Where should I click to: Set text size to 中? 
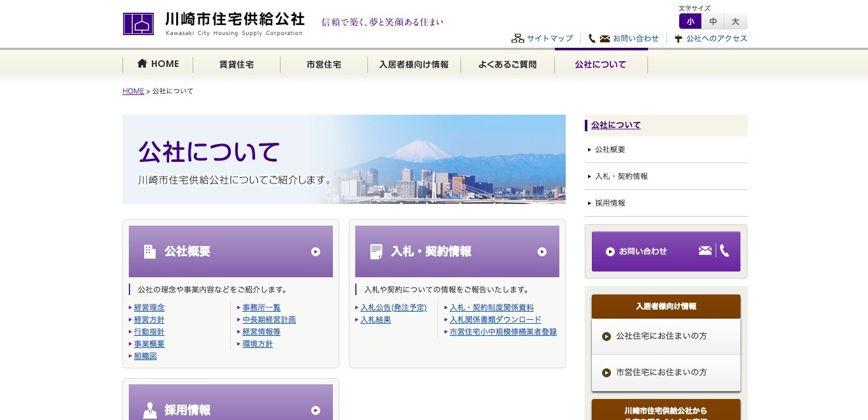click(713, 22)
